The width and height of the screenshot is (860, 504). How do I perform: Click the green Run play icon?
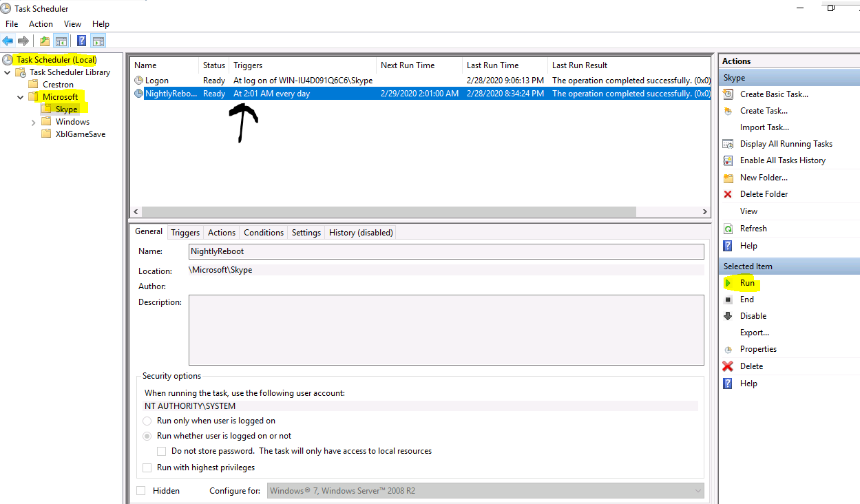728,283
